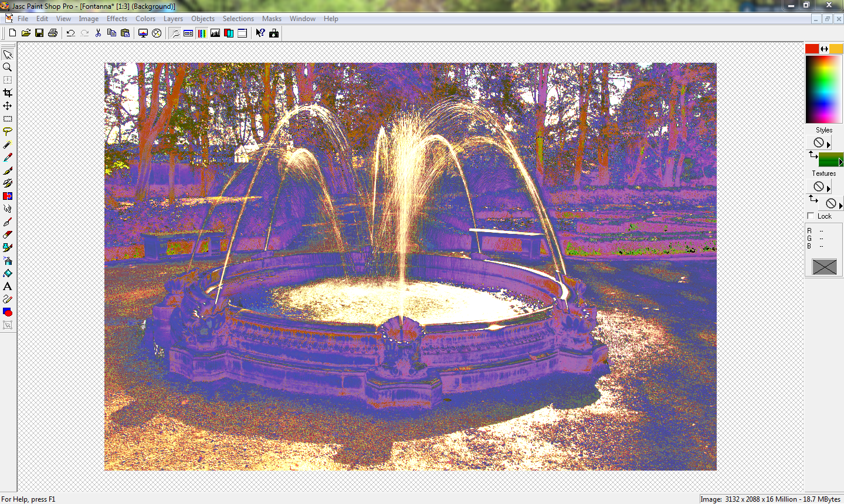Screen dimensions: 844x504
Task: Select the Deformation tool
Action: [8, 80]
